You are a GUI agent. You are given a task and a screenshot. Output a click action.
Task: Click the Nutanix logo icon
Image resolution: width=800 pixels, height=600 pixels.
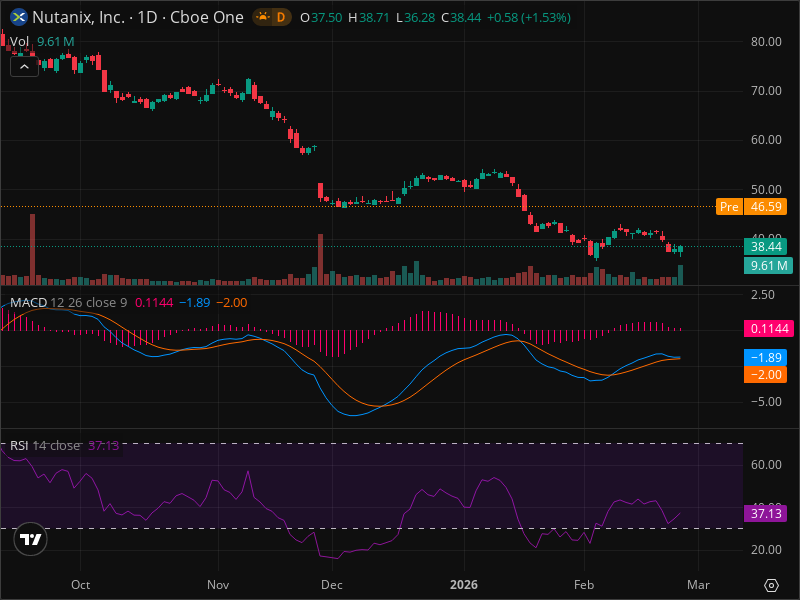point(19,17)
